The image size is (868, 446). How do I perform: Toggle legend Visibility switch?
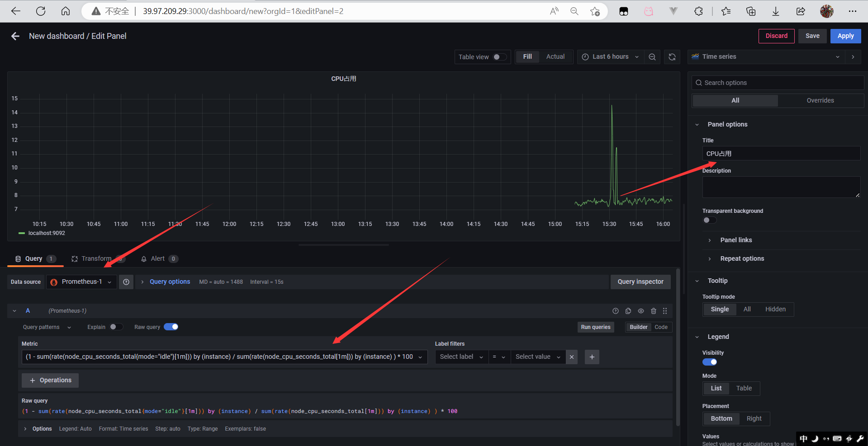pos(710,362)
